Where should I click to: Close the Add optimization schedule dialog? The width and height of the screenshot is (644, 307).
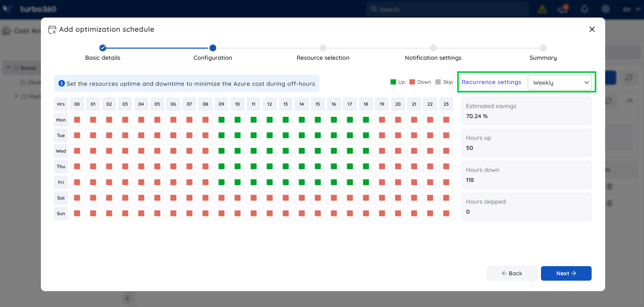(592, 29)
